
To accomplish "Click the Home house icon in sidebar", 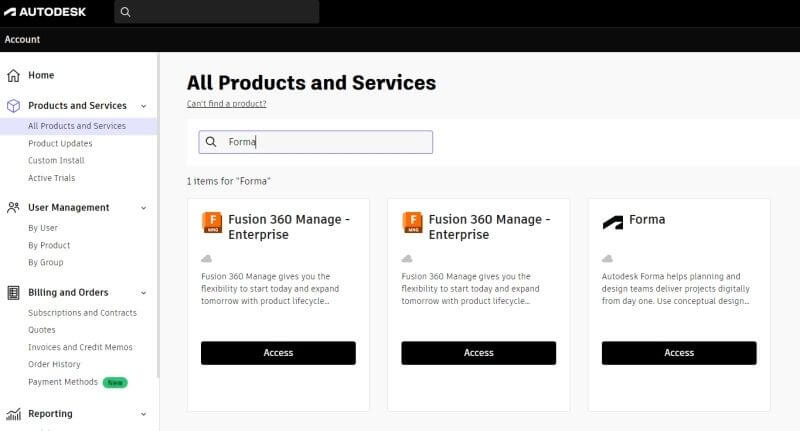I will (x=13, y=75).
